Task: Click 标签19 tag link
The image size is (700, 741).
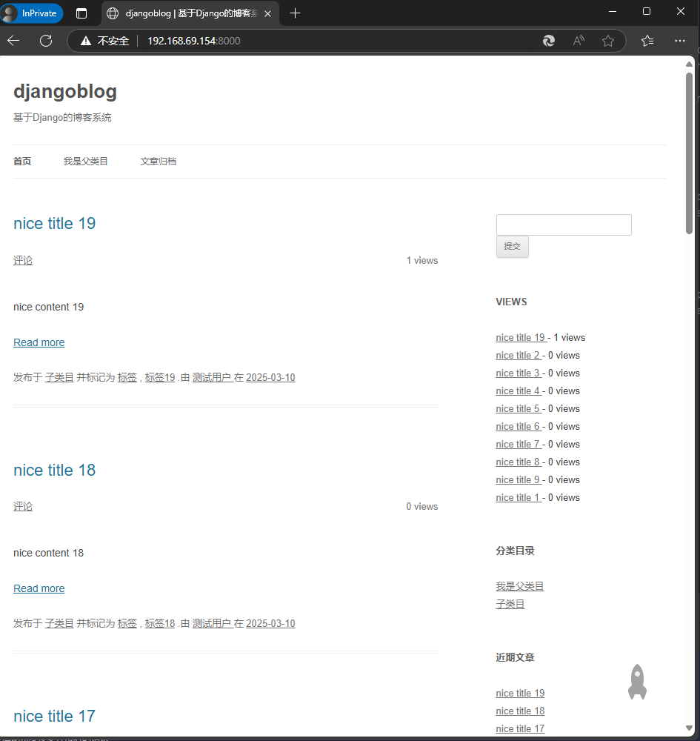Action: [x=160, y=378]
